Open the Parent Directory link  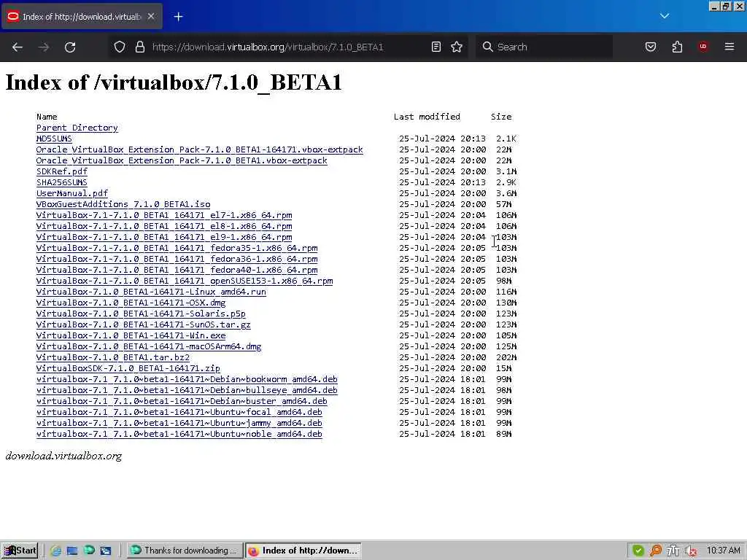(77, 128)
